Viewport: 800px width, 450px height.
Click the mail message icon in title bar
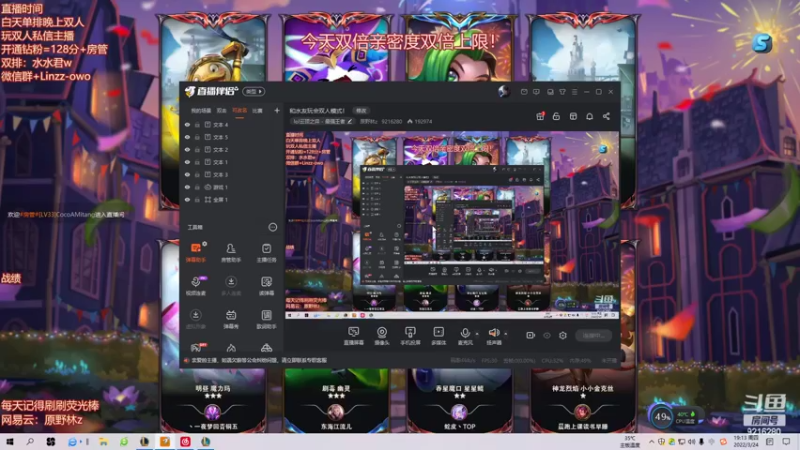point(524,92)
